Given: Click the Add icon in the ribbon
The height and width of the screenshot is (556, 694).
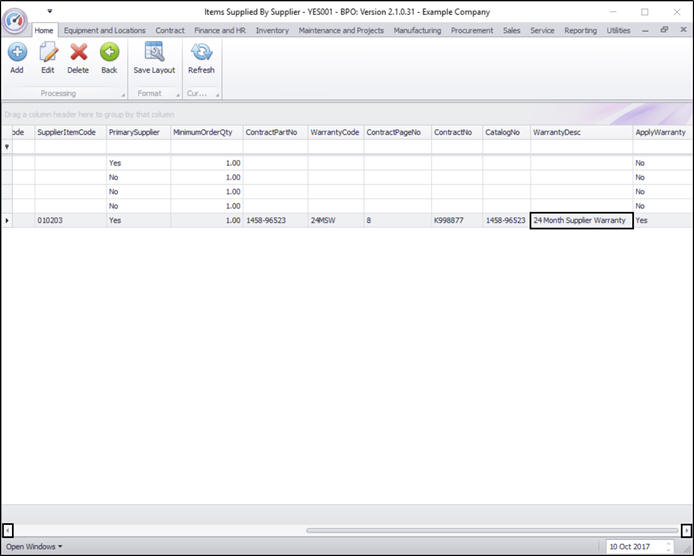Looking at the screenshot, I should (x=17, y=52).
